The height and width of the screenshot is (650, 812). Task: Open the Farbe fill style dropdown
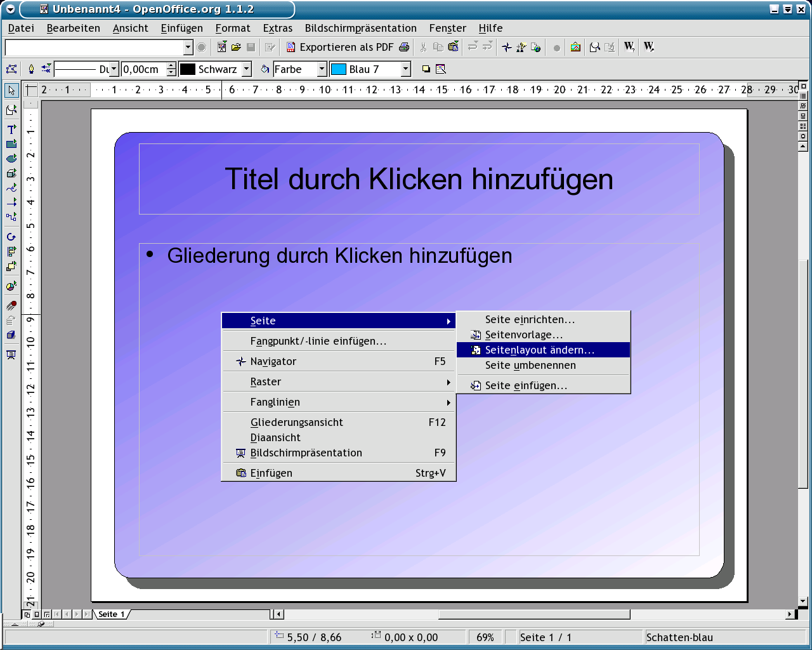pos(322,69)
